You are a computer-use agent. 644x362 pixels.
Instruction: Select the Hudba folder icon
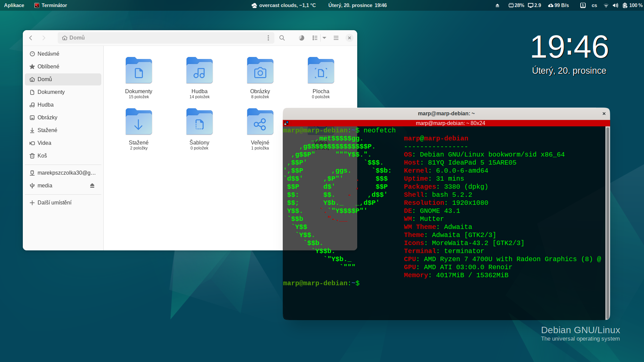[x=200, y=70]
